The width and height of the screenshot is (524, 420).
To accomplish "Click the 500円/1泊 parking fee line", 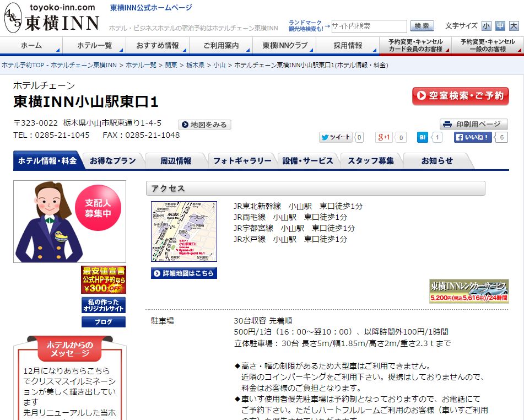I will point(341,332).
